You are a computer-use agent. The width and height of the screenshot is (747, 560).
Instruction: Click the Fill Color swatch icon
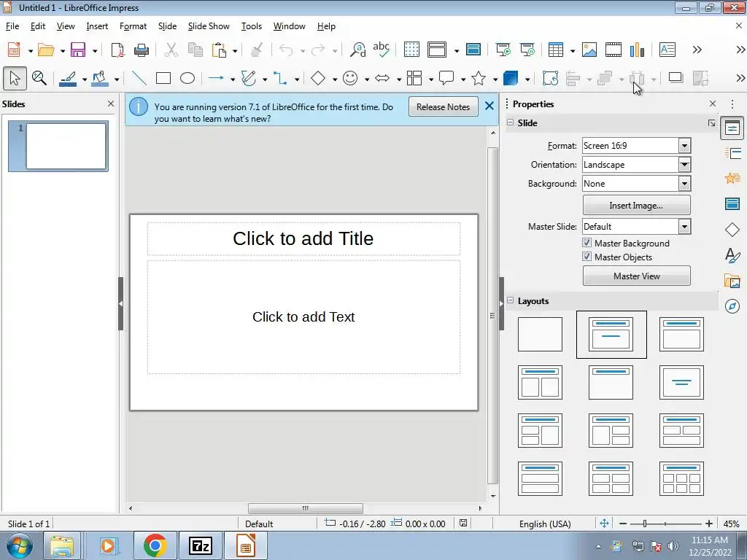coord(99,78)
